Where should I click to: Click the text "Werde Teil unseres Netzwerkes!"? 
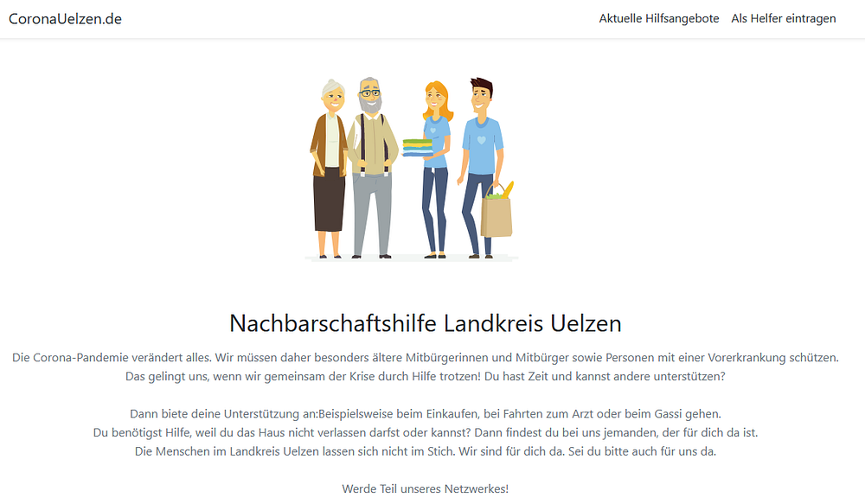pos(426,488)
